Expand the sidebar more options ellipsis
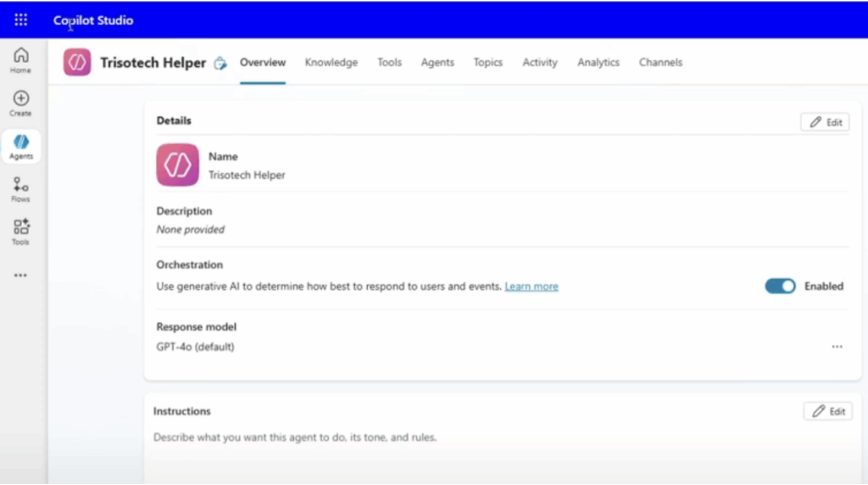 pos(20,275)
